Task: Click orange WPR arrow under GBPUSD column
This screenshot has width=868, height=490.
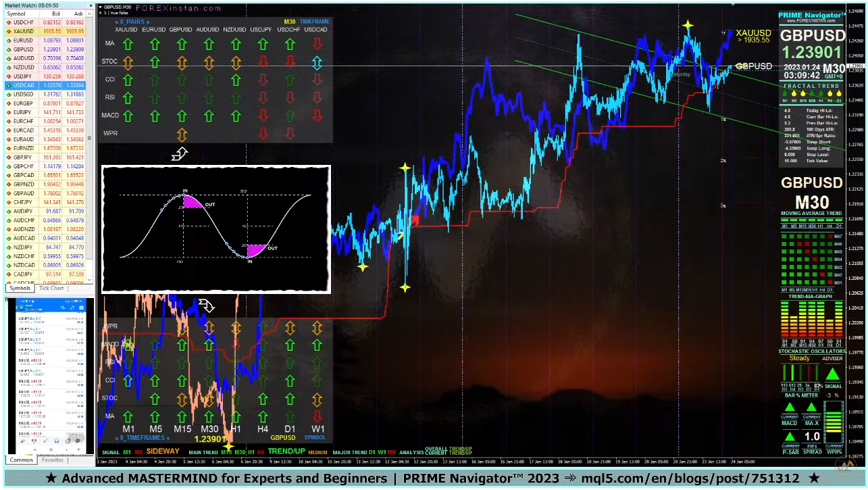Action: 181,134
